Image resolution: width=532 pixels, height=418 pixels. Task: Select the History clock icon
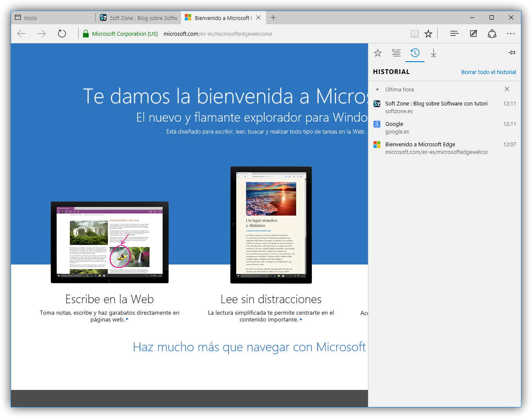click(x=415, y=53)
